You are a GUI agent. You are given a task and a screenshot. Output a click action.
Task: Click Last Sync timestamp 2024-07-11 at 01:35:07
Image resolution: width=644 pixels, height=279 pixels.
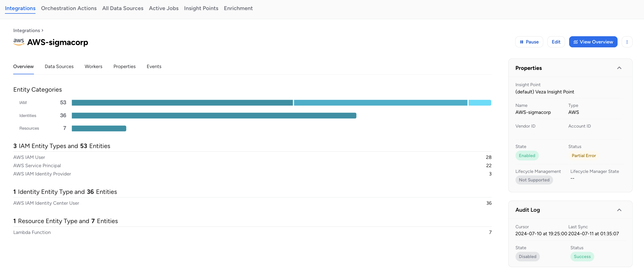(x=594, y=234)
